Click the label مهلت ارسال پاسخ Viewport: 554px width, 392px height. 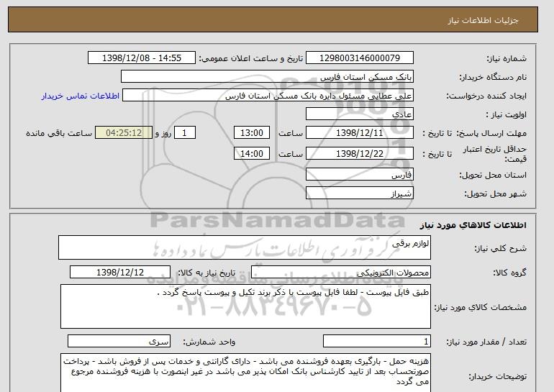pos(491,133)
